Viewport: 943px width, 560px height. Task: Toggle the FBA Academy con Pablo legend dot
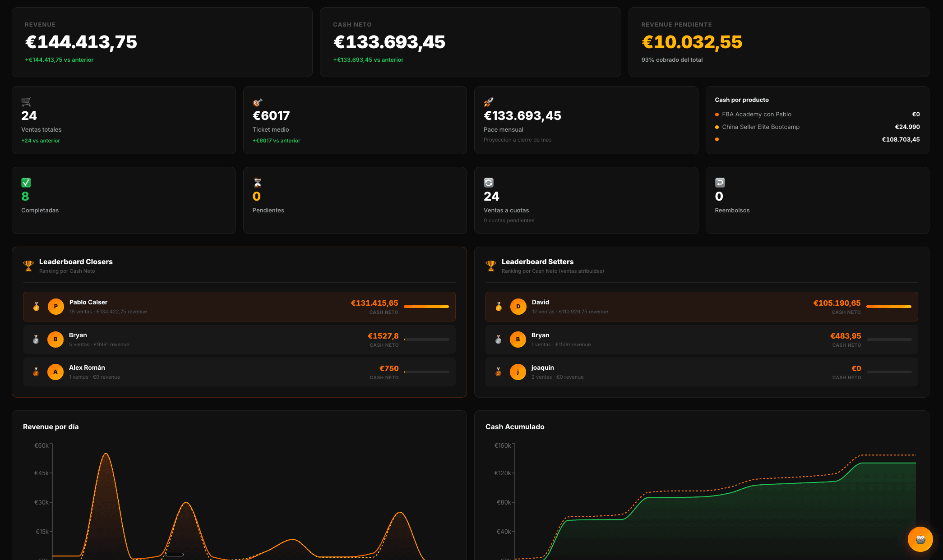pos(716,114)
